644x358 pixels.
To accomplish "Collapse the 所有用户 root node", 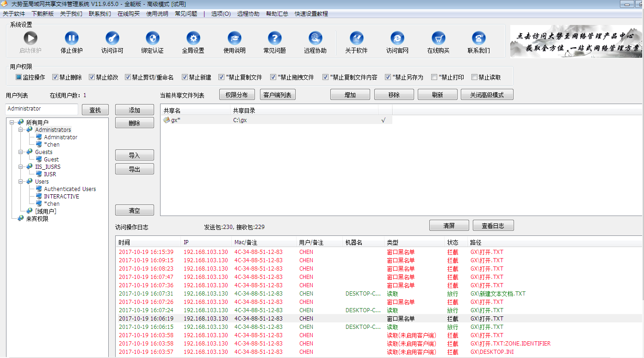I will click(x=12, y=123).
